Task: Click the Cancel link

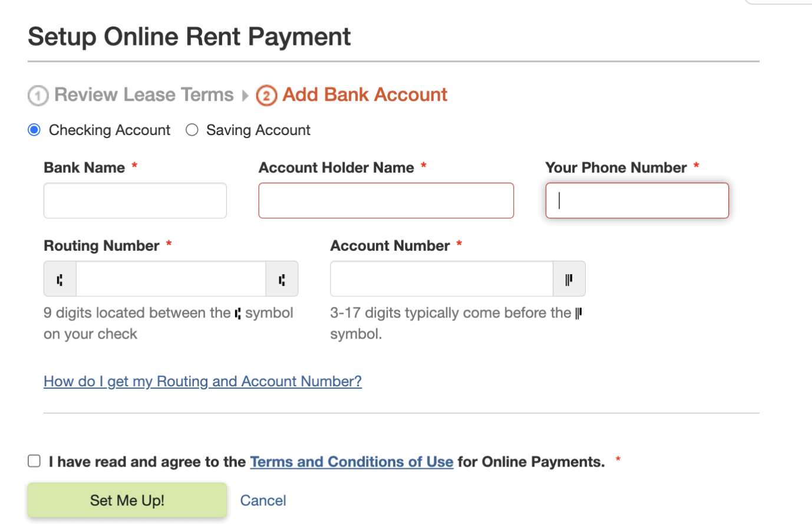Action: pos(263,501)
